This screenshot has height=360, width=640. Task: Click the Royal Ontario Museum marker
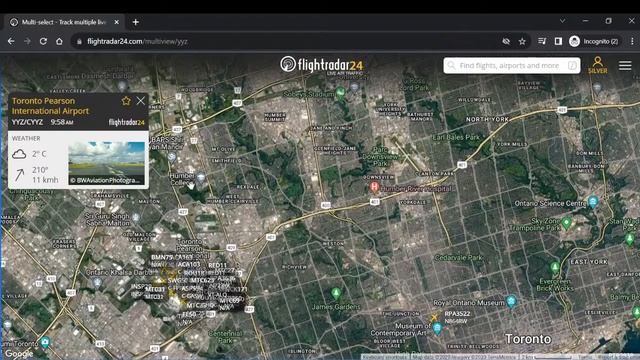(511, 302)
